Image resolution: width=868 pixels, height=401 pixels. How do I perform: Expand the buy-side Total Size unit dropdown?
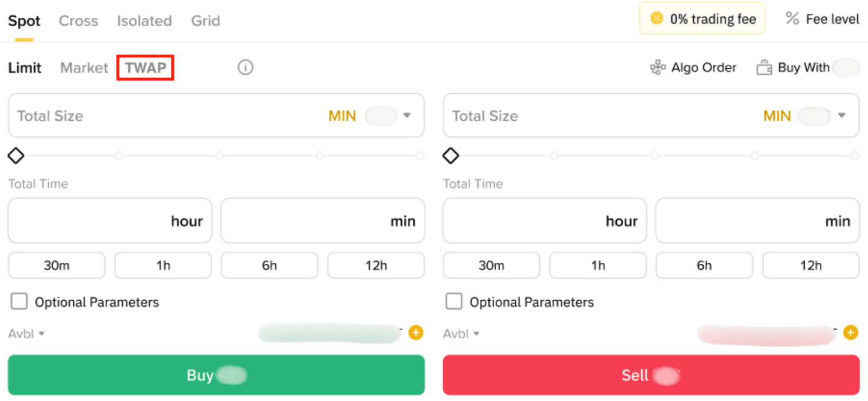[x=407, y=115]
